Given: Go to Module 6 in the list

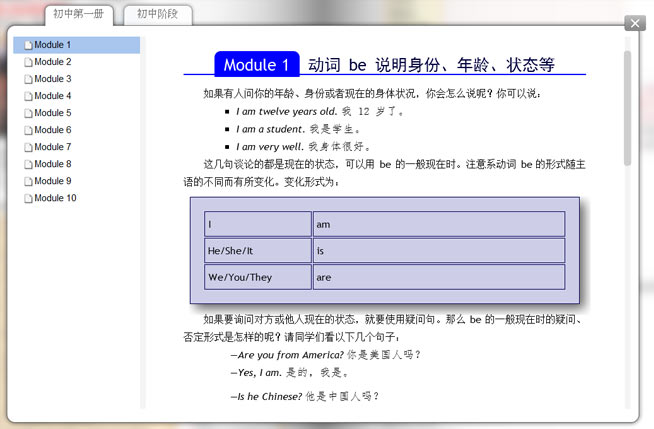Looking at the screenshot, I should (53, 130).
